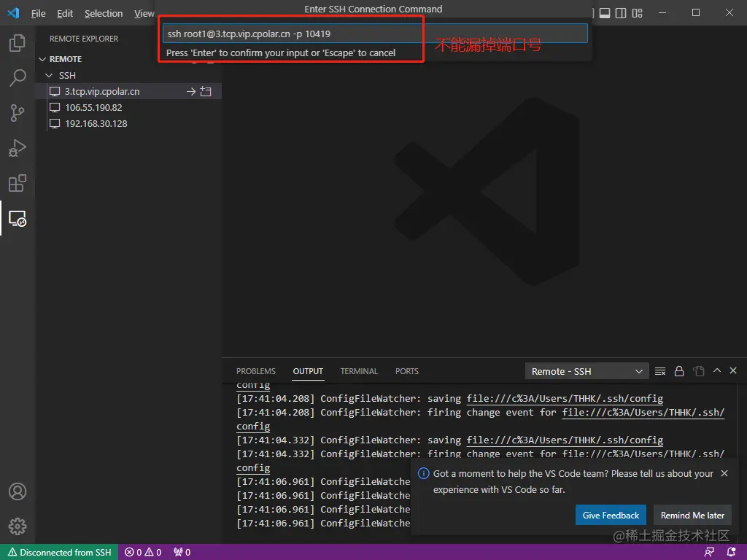The image size is (747, 560).
Task: Open the View menu
Action: [x=144, y=13]
